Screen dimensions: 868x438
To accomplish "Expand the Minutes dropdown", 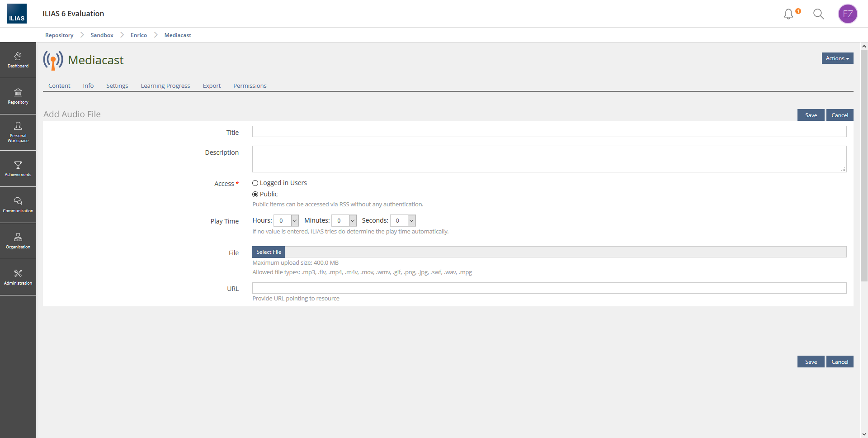I will 344,221.
